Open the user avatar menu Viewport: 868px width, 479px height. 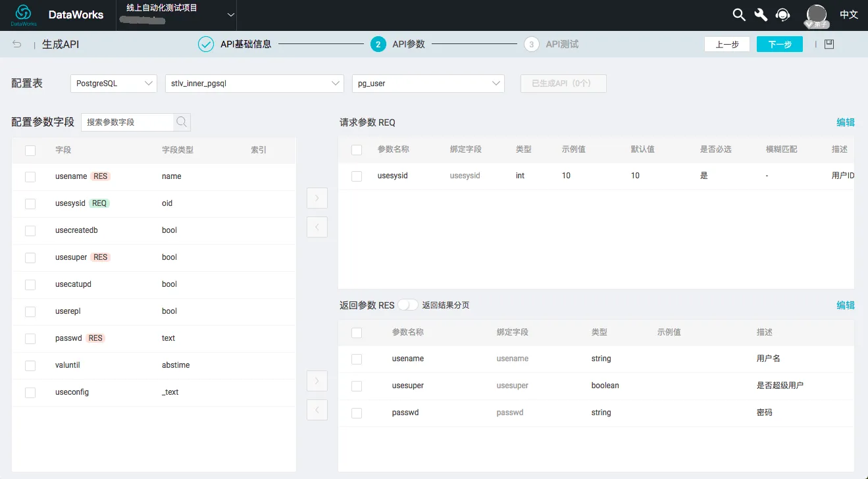[817, 14]
